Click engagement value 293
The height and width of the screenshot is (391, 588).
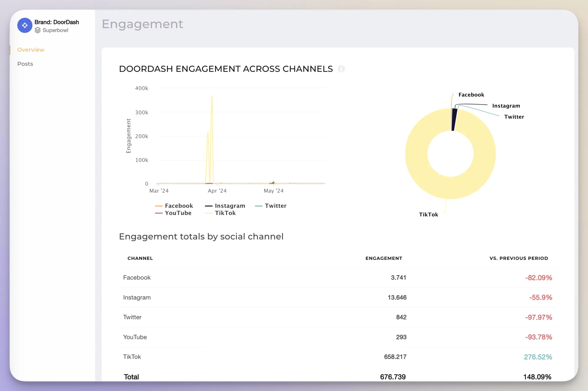pyautogui.click(x=401, y=337)
